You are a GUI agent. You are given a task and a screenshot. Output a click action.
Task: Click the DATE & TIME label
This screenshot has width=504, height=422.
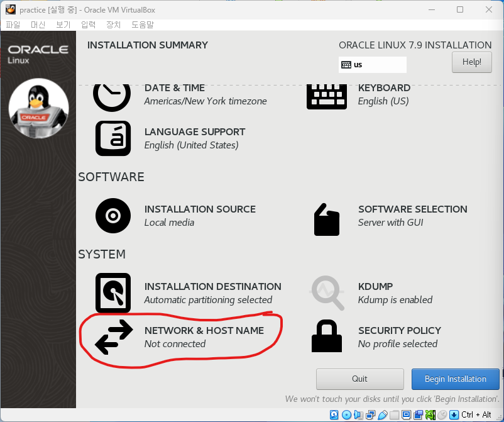pyautogui.click(x=175, y=88)
